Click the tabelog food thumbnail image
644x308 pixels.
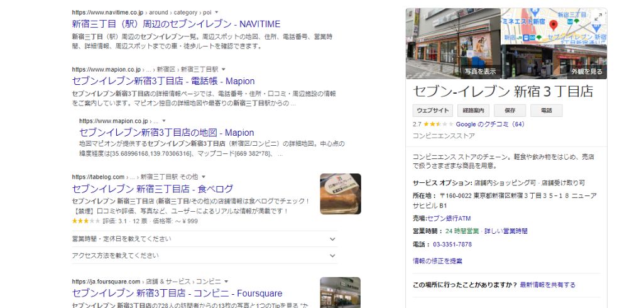[x=341, y=194]
